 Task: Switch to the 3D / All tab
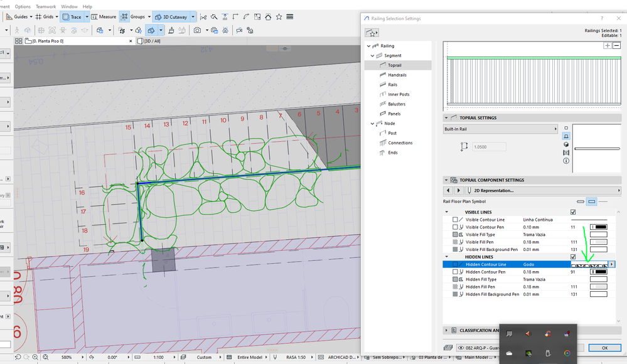(x=154, y=41)
